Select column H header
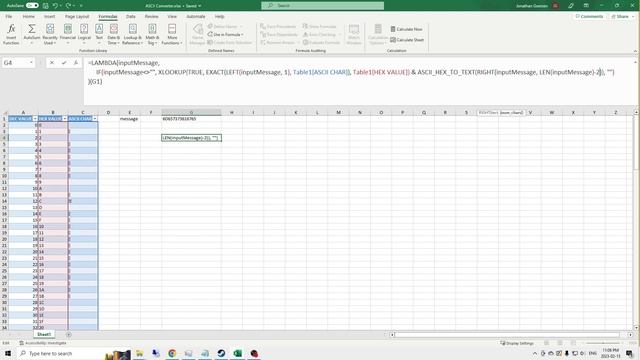Screen dimensions: 640x360 pyautogui.click(x=231, y=112)
